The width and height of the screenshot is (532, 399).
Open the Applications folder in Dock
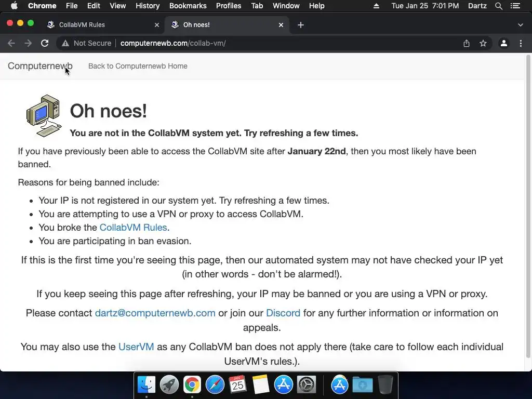click(340, 385)
